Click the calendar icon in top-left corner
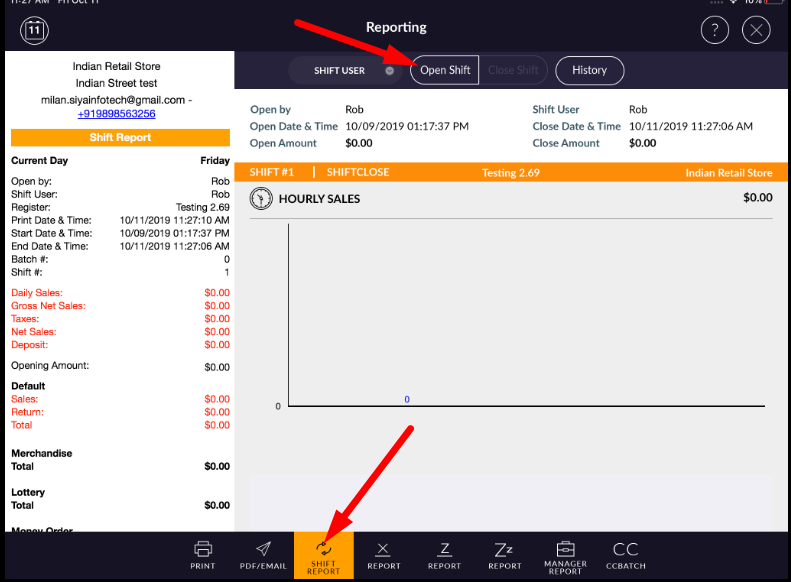The height and width of the screenshot is (582, 791). point(35,30)
